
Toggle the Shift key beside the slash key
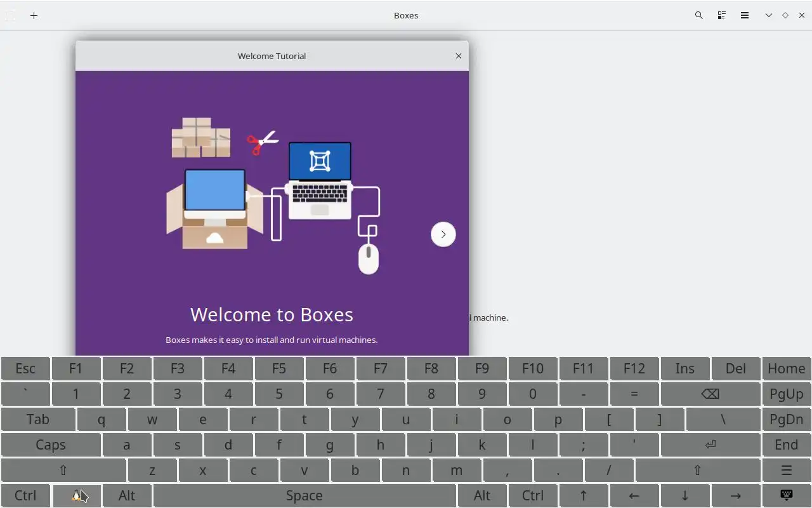pyautogui.click(x=698, y=470)
